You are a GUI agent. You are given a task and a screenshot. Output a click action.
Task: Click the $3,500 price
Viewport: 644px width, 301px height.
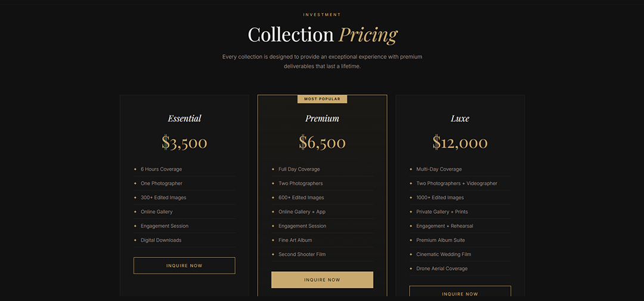coord(184,143)
